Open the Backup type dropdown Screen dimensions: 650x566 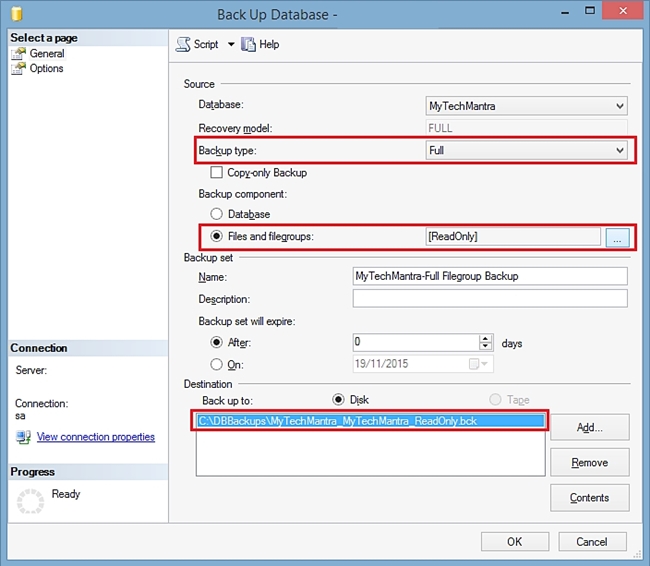click(526, 150)
